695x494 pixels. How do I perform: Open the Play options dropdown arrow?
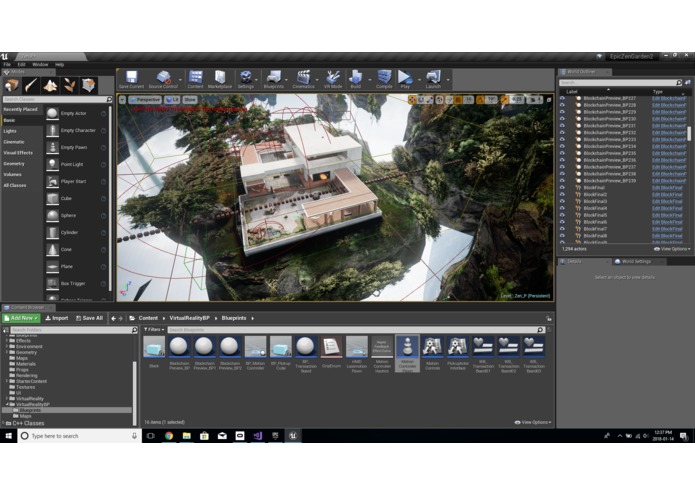click(419, 80)
